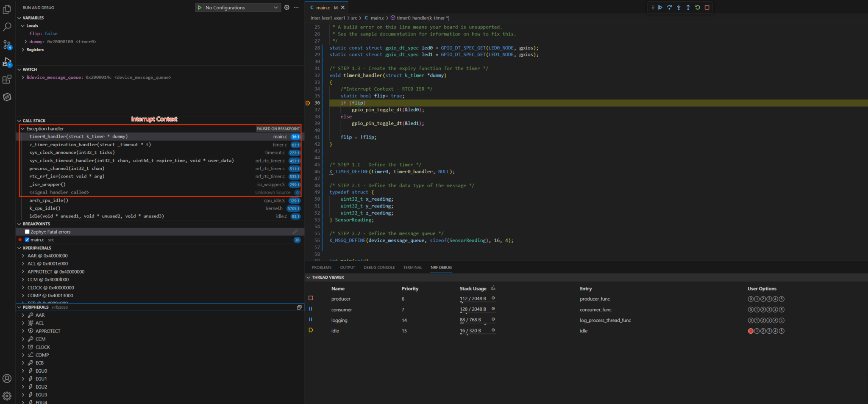Click the Step Over debug icon
Screen dimensions: 868x404
(x=669, y=7)
